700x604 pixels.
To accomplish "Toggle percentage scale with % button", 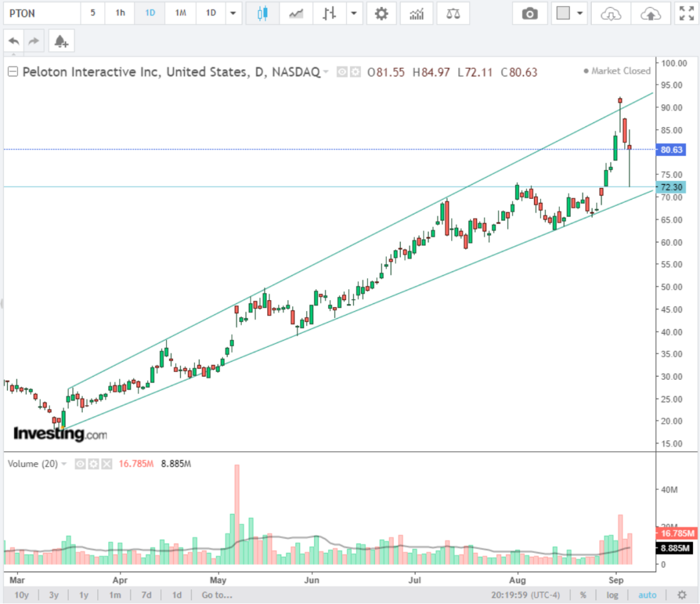I will 583,595.
